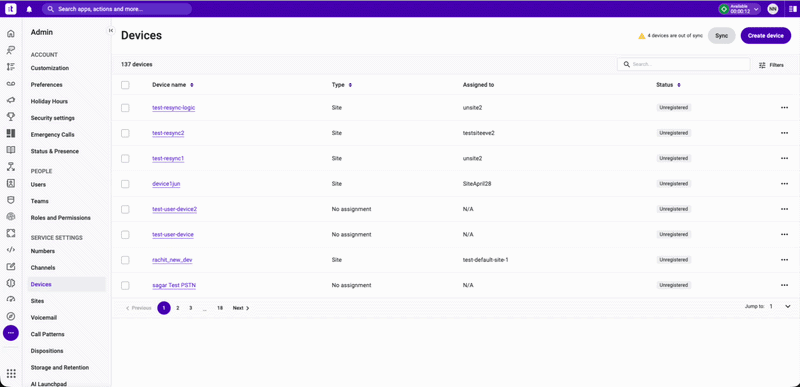Image resolution: width=800 pixels, height=387 pixels.
Task: Open the megaphone icon in the left rail
Action: tap(11, 100)
